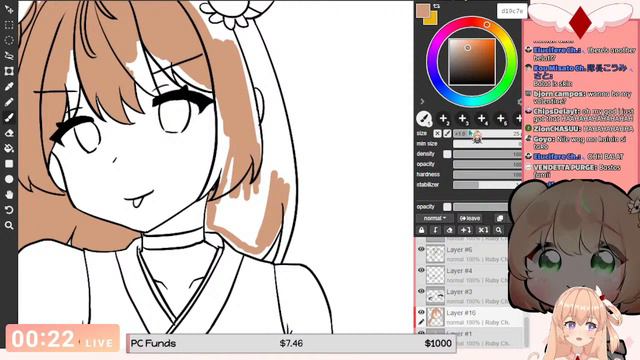Toggle the size pen pressure button
This screenshot has height=360, width=640.
447,133
